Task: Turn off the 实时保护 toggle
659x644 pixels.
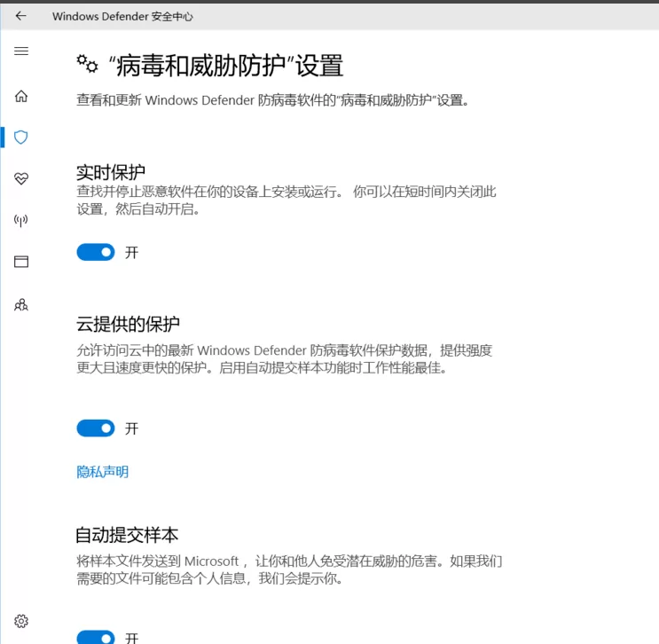Action: tap(96, 252)
